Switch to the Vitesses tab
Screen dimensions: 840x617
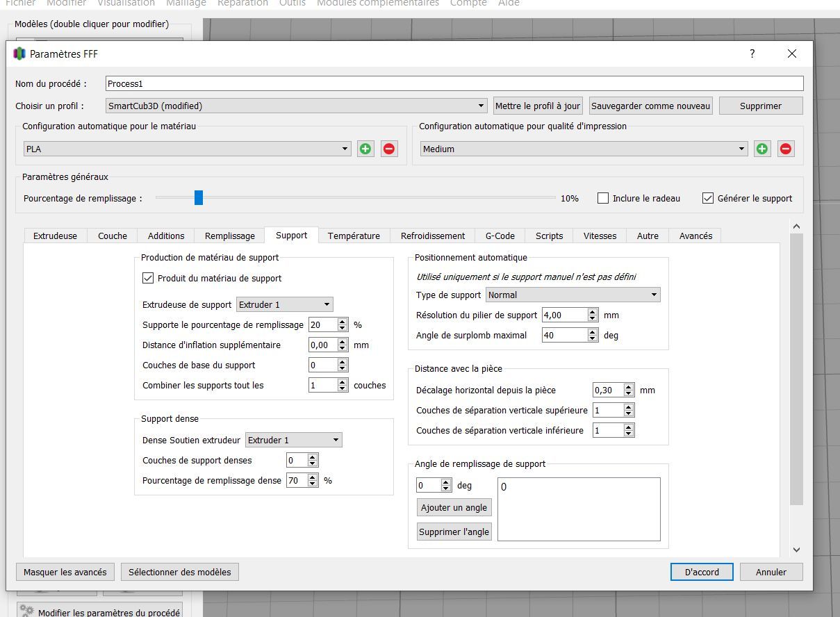tap(600, 236)
